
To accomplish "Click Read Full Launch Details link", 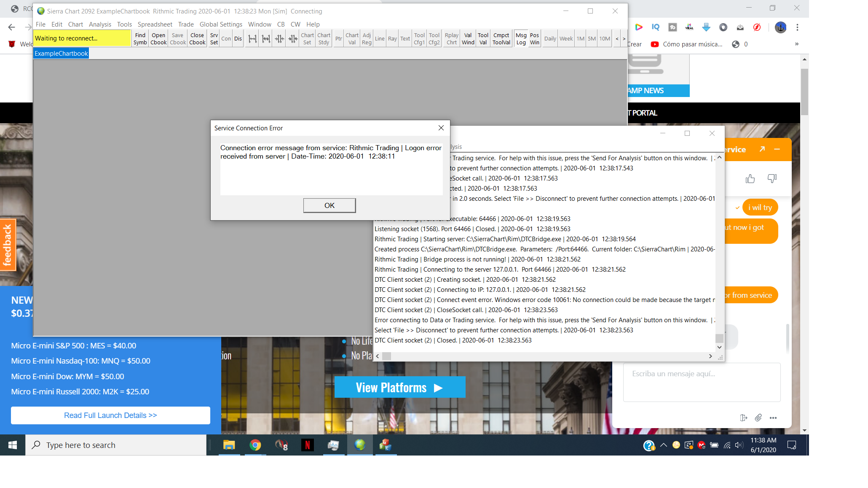I will pyautogui.click(x=110, y=415).
